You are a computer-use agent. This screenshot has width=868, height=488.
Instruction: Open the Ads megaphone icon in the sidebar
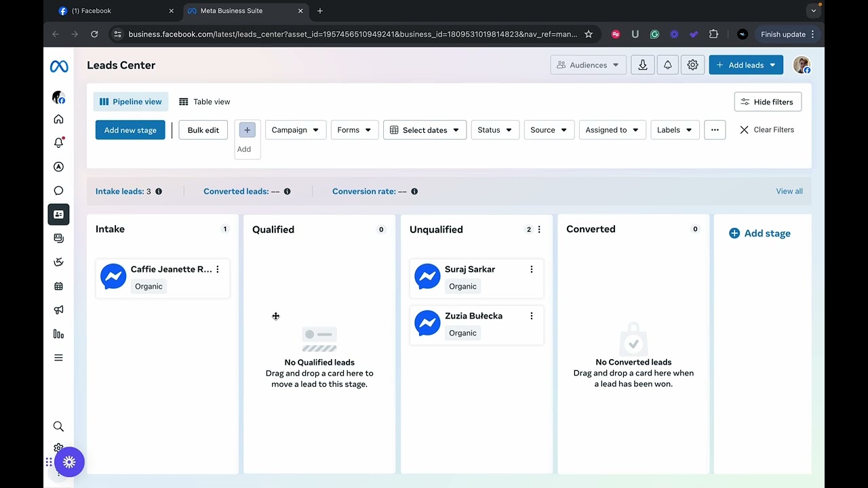click(58, 310)
